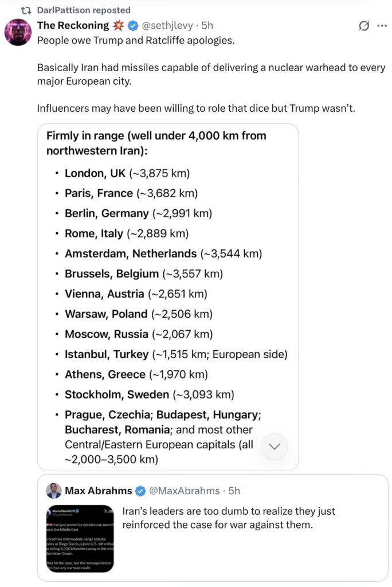Open the quoted text about Iran's leaders

[x=228, y=519]
